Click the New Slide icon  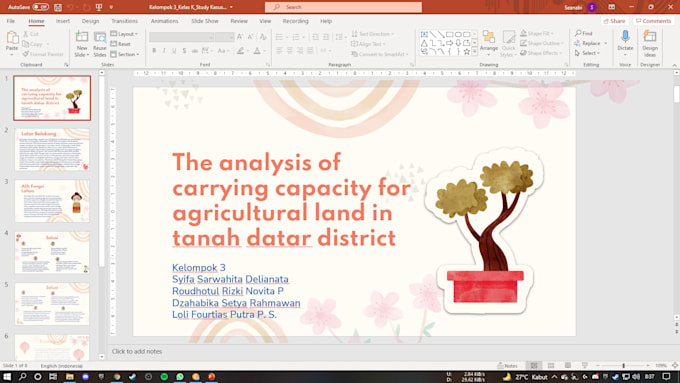[82, 37]
